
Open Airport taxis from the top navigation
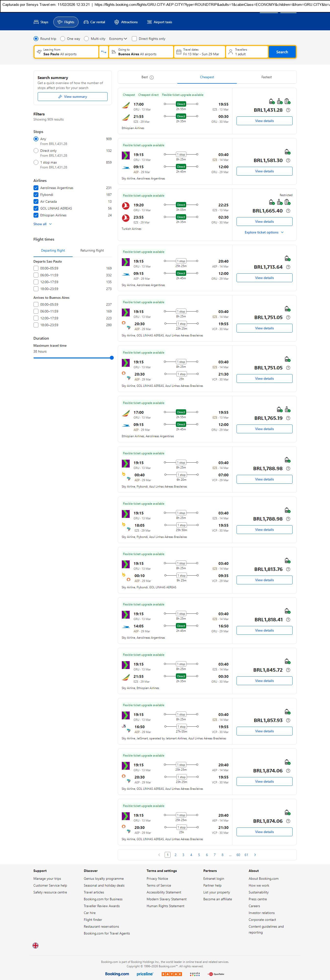tap(159, 22)
